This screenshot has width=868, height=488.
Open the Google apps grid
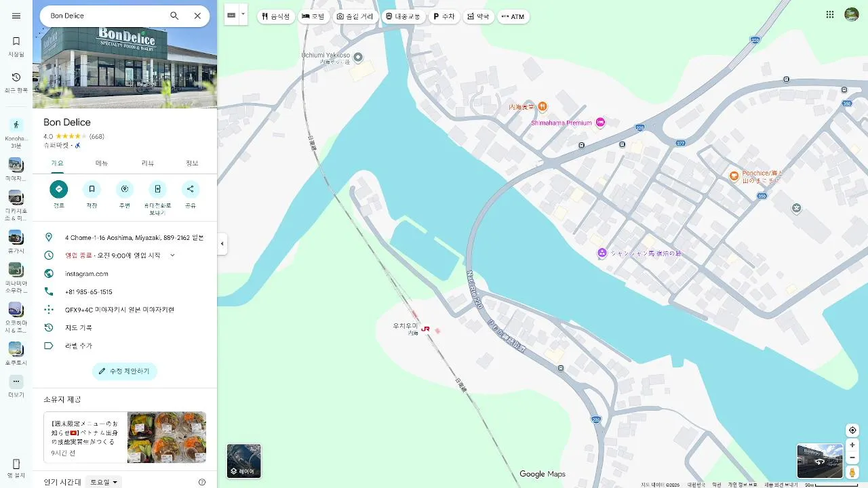coord(830,14)
